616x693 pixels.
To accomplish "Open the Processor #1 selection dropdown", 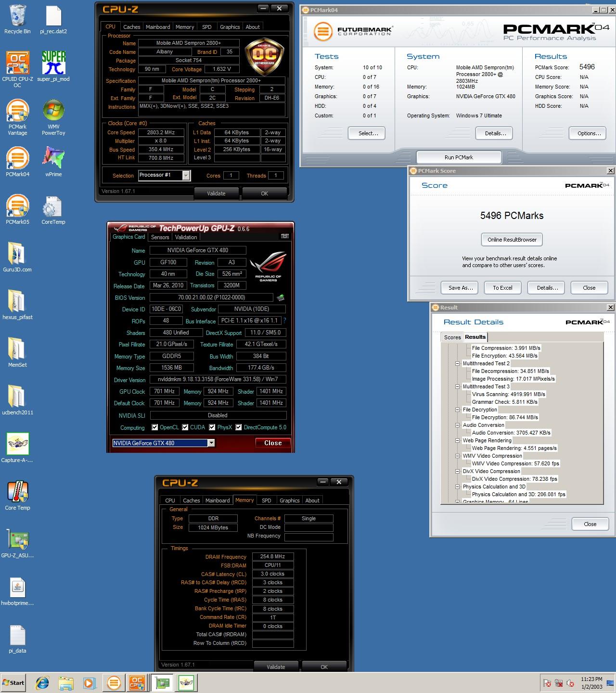I will pos(186,176).
